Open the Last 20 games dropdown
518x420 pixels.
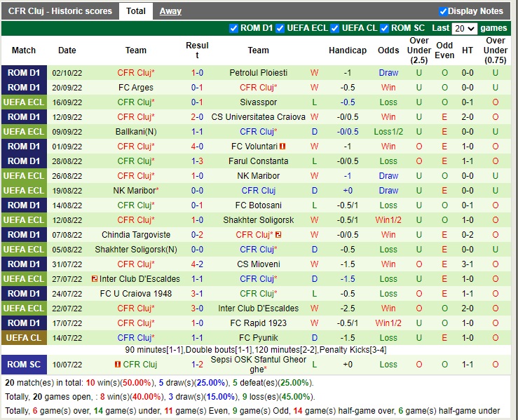pos(464,29)
